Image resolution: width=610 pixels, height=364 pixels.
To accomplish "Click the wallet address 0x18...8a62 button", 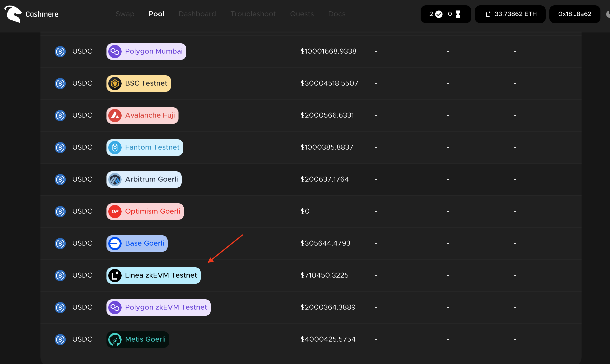I will tap(574, 14).
